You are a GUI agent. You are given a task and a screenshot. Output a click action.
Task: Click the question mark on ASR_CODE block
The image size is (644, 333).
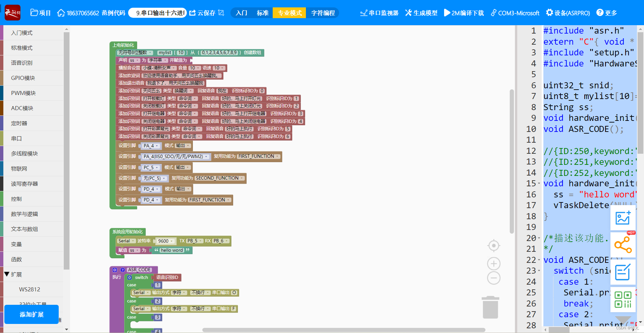(x=122, y=270)
